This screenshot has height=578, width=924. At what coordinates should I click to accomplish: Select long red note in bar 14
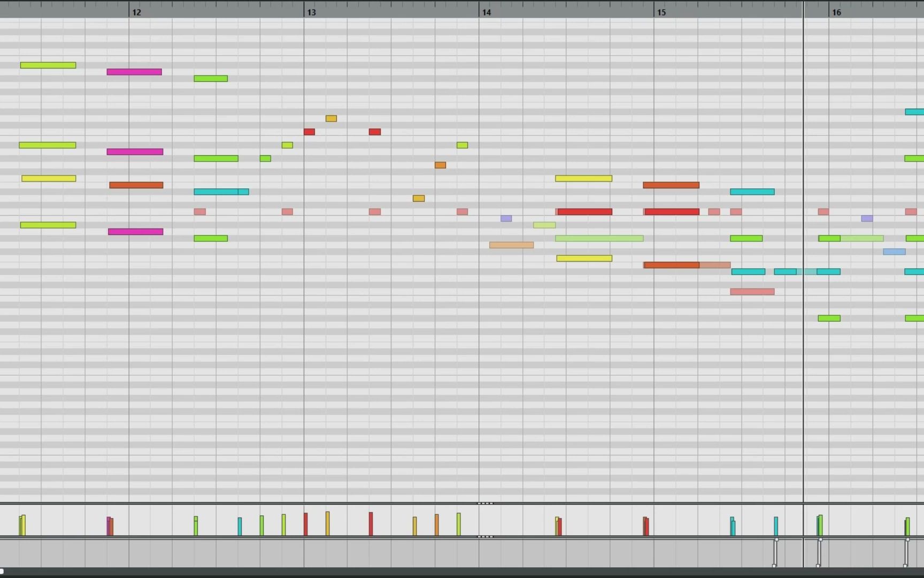[584, 212]
